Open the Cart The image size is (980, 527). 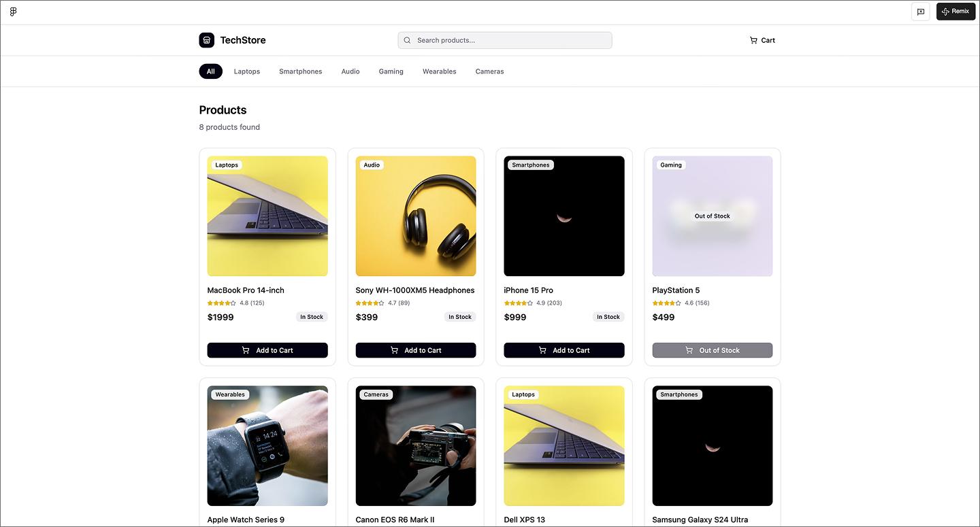(762, 40)
